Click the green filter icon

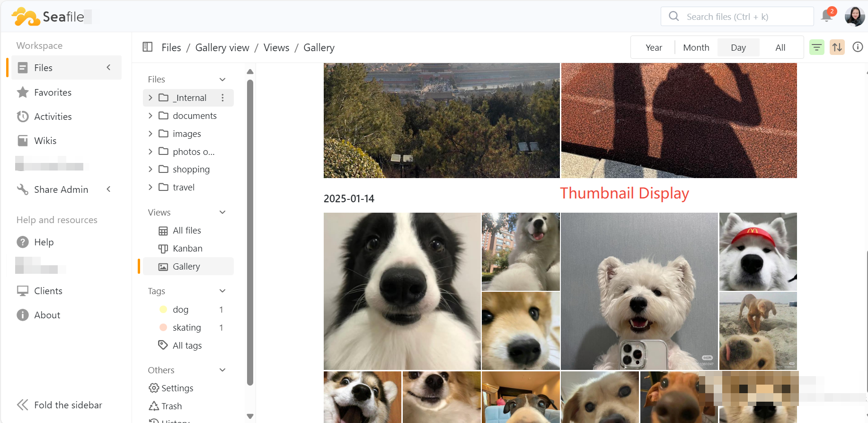(816, 47)
